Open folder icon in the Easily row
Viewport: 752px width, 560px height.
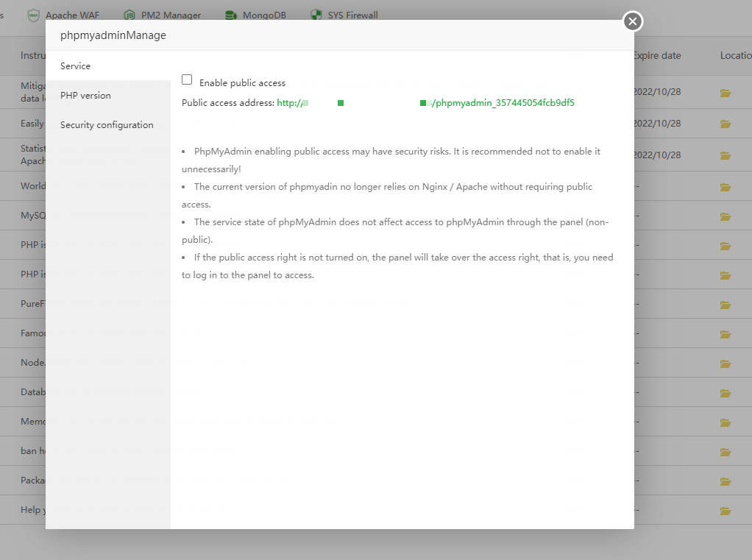coord(726,124)
